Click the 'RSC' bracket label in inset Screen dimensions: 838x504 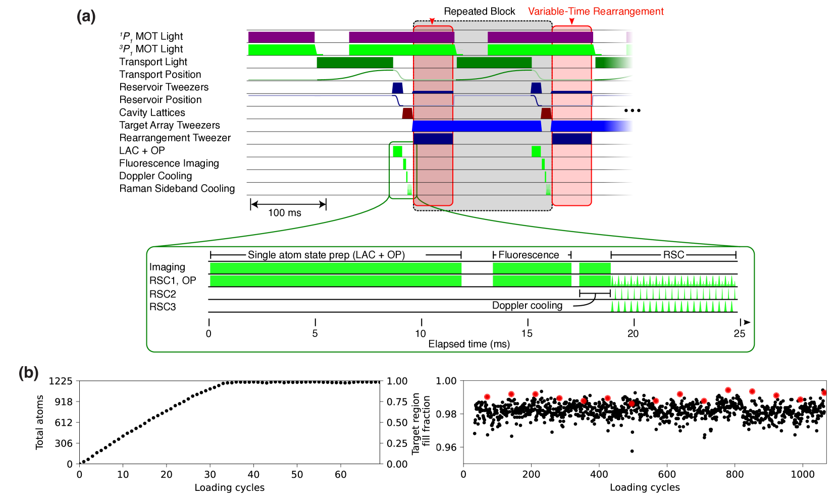[x=673, y=255]
